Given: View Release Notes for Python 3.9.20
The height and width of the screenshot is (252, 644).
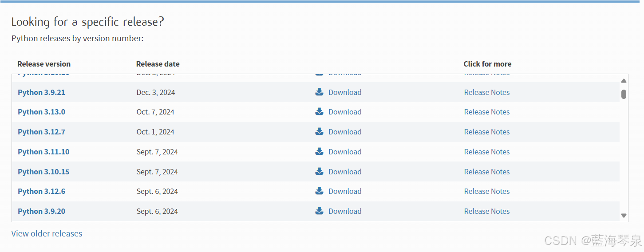Looking at the screenshot, I should [487, 211].
